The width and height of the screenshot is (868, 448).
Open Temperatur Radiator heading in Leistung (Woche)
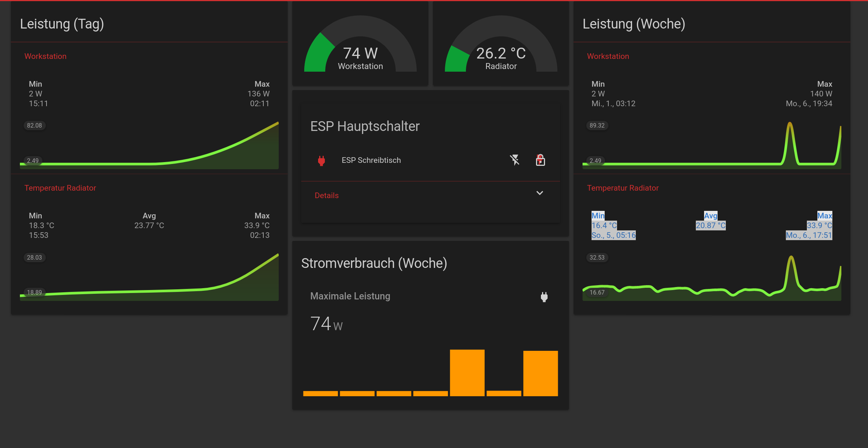623,188
